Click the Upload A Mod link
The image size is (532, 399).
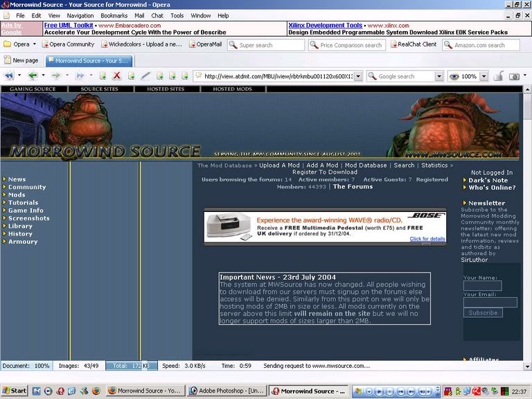tap(279, 166)
